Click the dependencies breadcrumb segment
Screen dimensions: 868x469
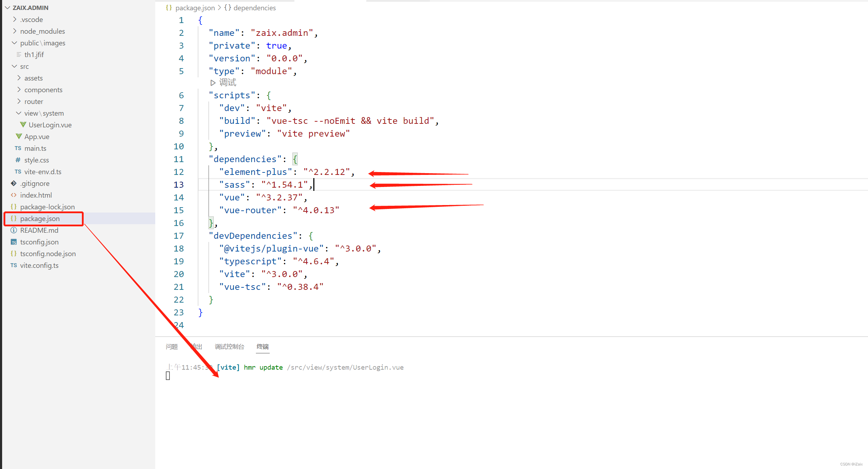(x=254, y=7)
